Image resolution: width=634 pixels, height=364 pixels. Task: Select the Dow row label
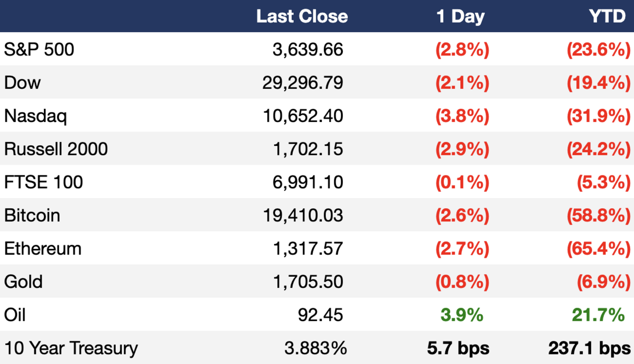point(22,83)
